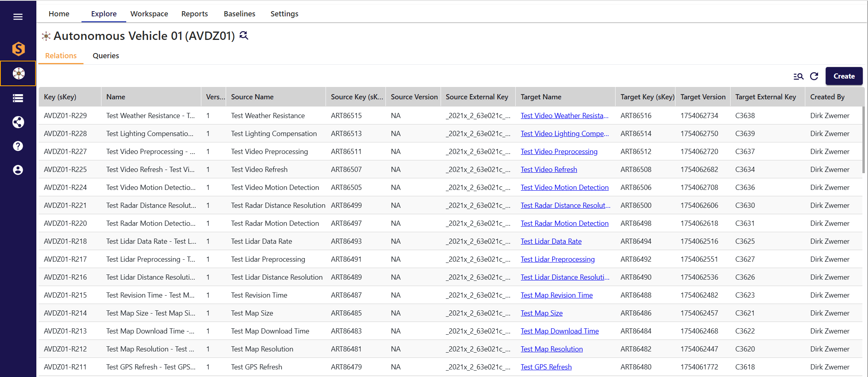The image size is (868, 377).
Task: Click target version 1754062457 cell
Action: pyautogui.click(x=699, y=313)
